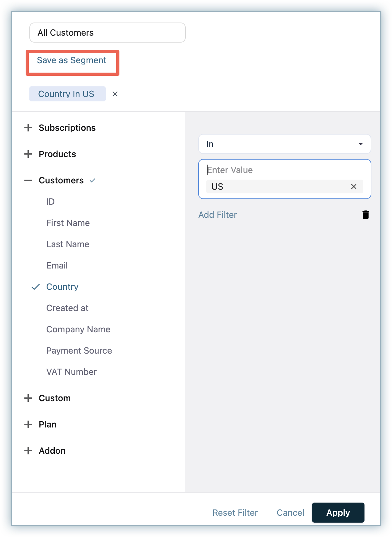Open the In operator dropdown
392x537 pixels.
click(284, 144)
